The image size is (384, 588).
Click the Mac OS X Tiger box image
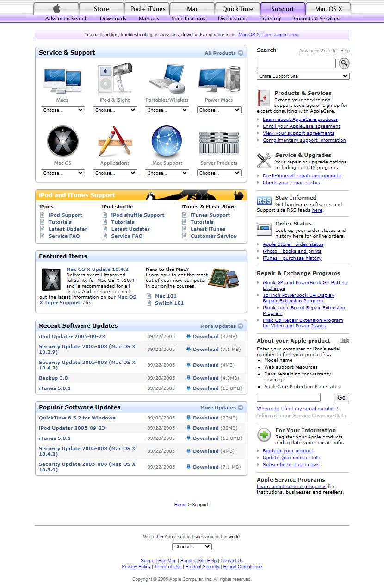point(51,280)
